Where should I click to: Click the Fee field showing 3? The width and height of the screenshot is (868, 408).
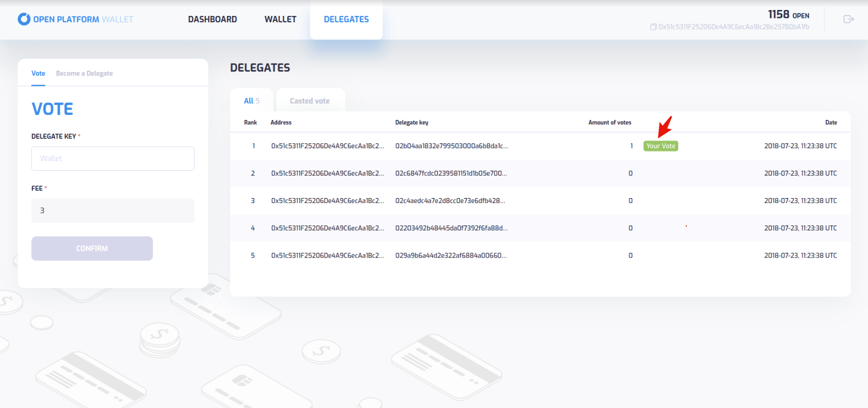click(x=113, y=210)
